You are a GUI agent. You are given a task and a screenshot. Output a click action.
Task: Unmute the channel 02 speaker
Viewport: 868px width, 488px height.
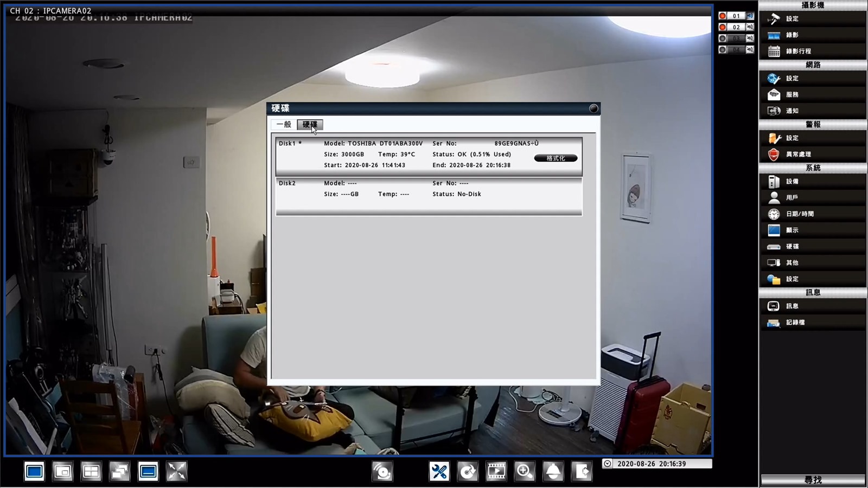pyautogui.click(x=750, y=27)
